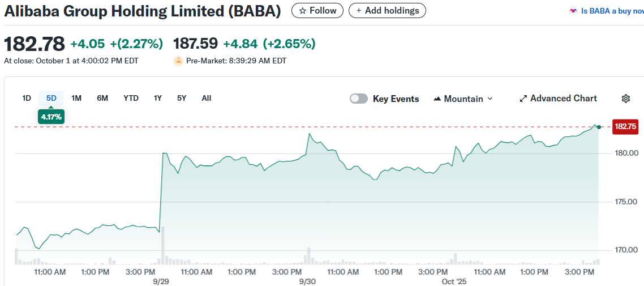Click the Follow button
This screenshot has height=286, width=644.
pyautogui.click(x=317, y=11)
